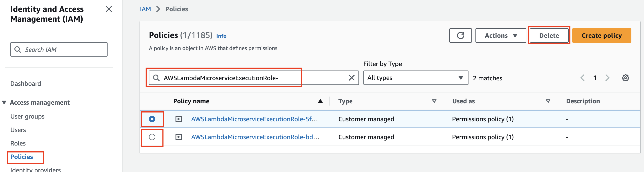The height and width of the screenshot is (172, 644).
Task: Sort by Policy name column arrow
Action: 320,101
